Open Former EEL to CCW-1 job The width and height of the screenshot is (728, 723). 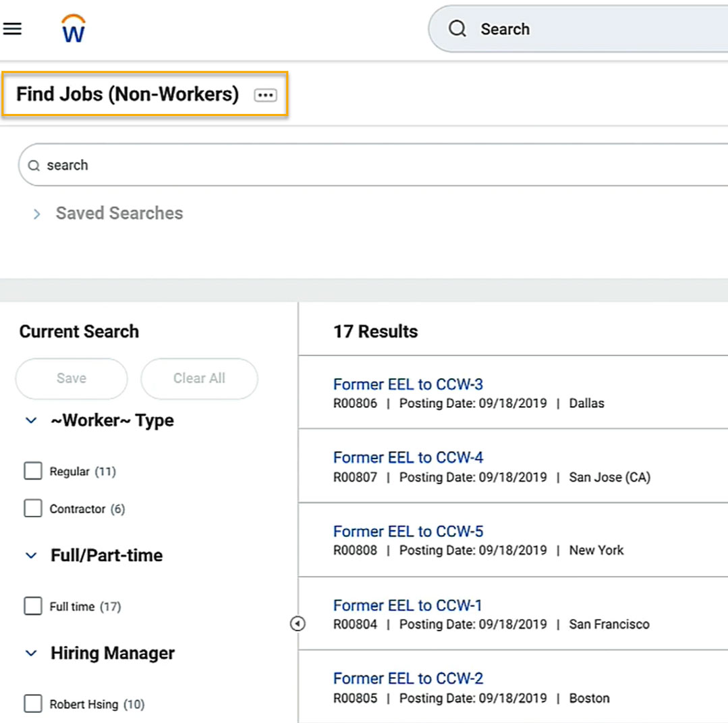[x=408, y=605]
